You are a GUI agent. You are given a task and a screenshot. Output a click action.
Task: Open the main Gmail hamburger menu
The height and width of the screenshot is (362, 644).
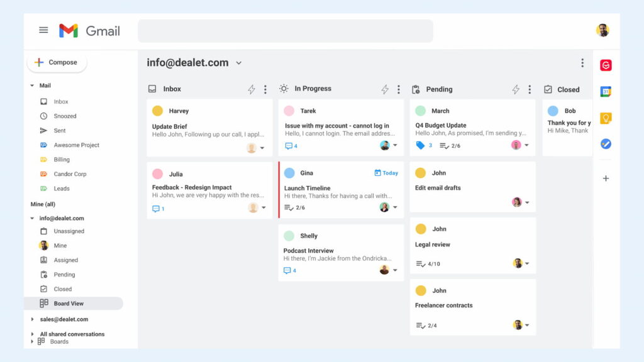43,30
